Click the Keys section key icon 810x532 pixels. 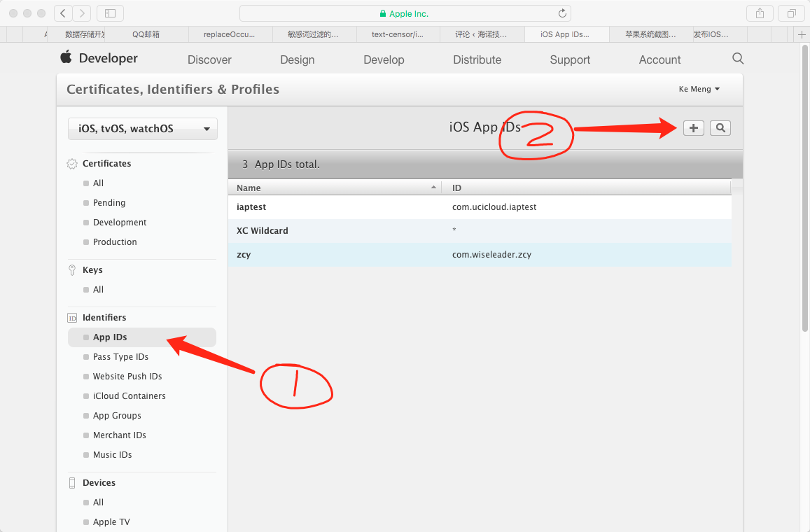pos(72,270)
